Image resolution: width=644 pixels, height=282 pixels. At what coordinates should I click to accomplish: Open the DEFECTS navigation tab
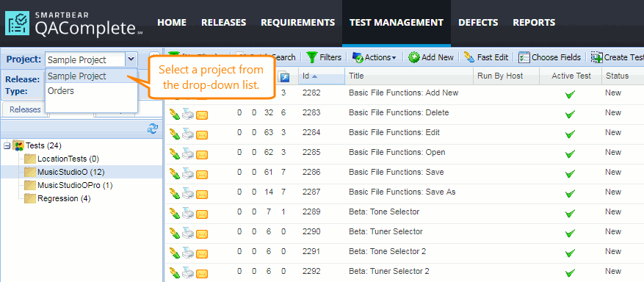click(478, 23)
